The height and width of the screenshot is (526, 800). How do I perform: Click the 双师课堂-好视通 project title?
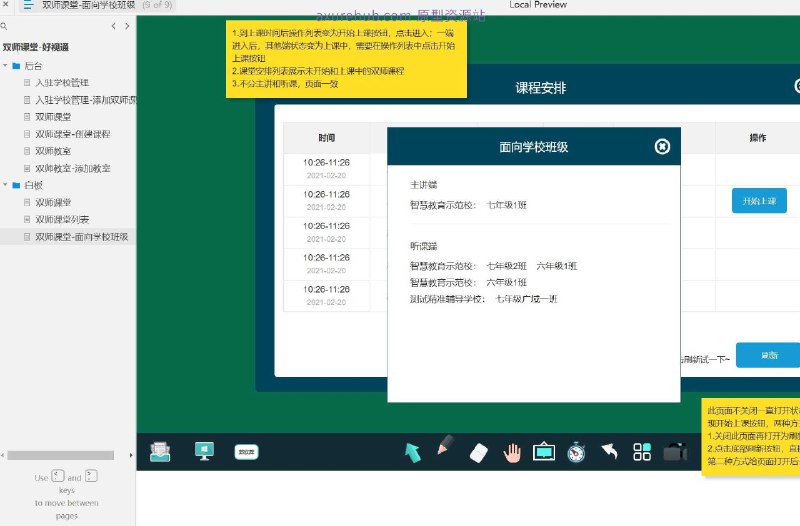36,47
